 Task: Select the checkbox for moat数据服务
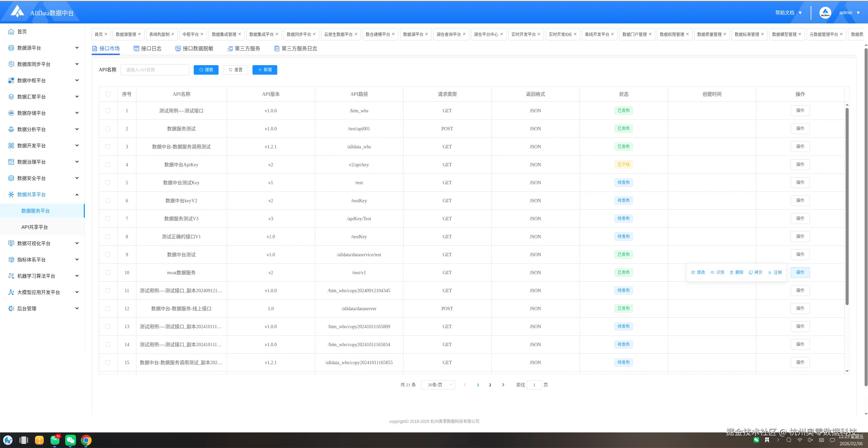[x=108, y=273]
